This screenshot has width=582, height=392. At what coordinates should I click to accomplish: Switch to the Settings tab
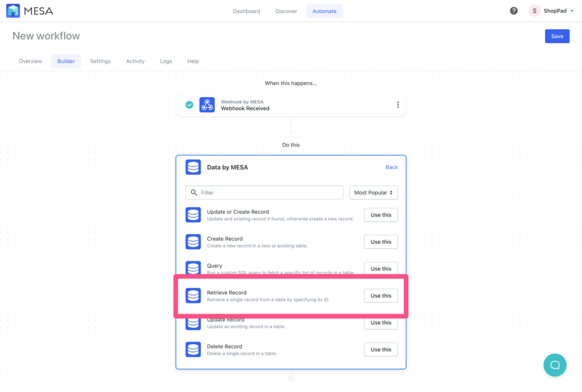(x=100, y=61)
